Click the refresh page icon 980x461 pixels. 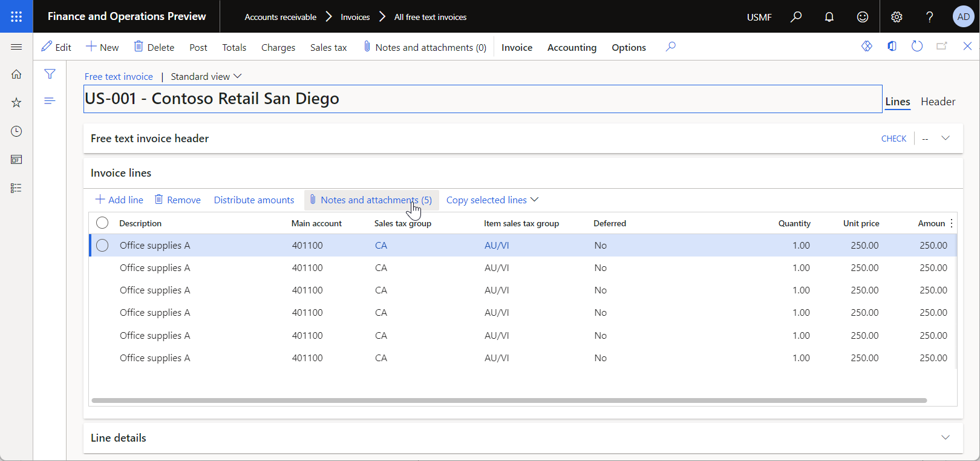coord(916,47)
